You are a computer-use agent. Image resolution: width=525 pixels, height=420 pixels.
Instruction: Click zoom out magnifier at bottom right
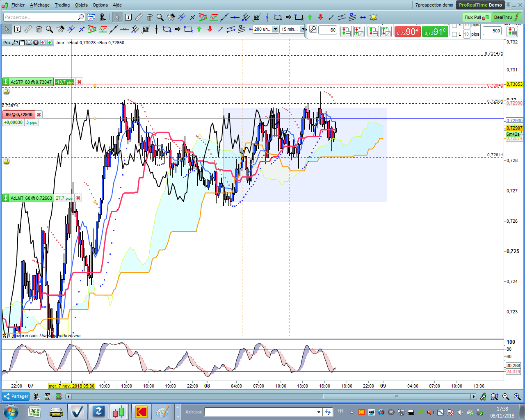[506, 397]
